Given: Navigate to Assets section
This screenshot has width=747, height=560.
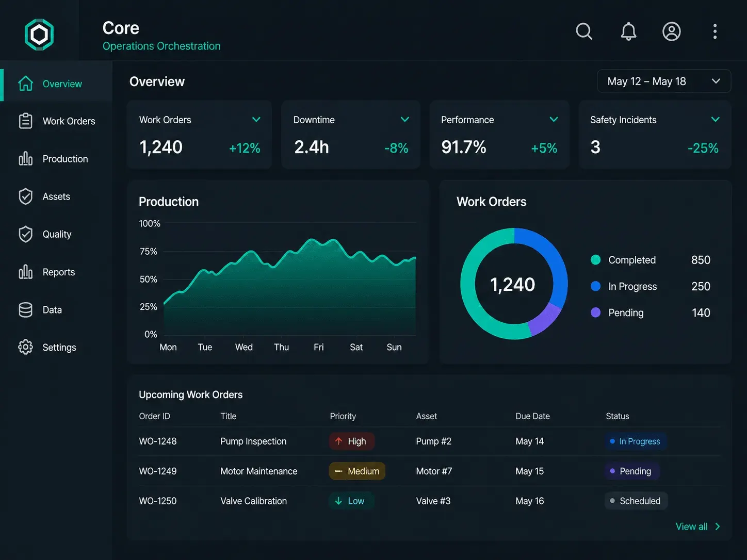Looking at the screenshot, I should [x=57, y=196].
